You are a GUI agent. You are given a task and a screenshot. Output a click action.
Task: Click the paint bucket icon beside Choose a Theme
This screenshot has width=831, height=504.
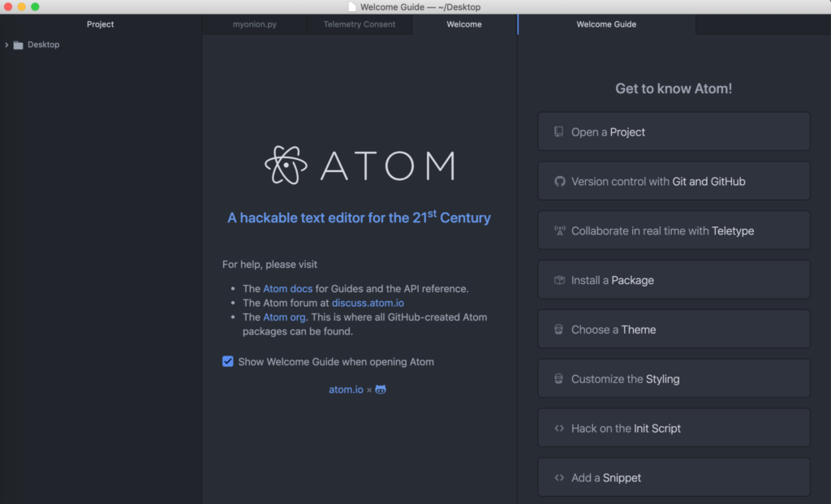point(558,330)
